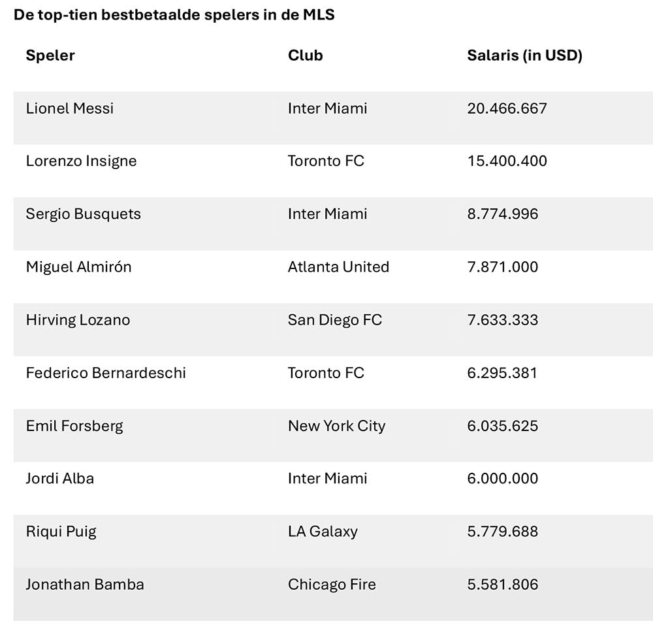Image resolution: width=653 pixels, height=644 pixels.
Task: Select the Lionel Messi name cell
Action: [70, 108]
